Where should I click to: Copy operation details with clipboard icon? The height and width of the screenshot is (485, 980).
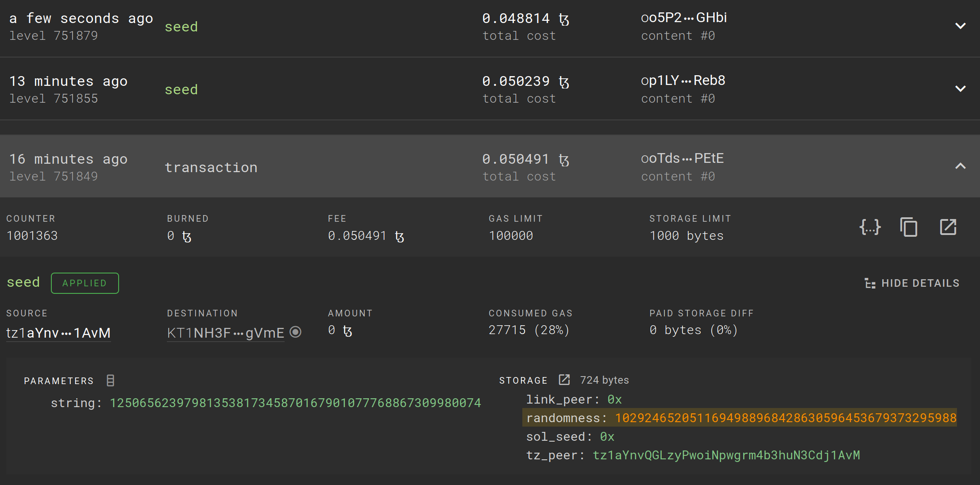909,227
